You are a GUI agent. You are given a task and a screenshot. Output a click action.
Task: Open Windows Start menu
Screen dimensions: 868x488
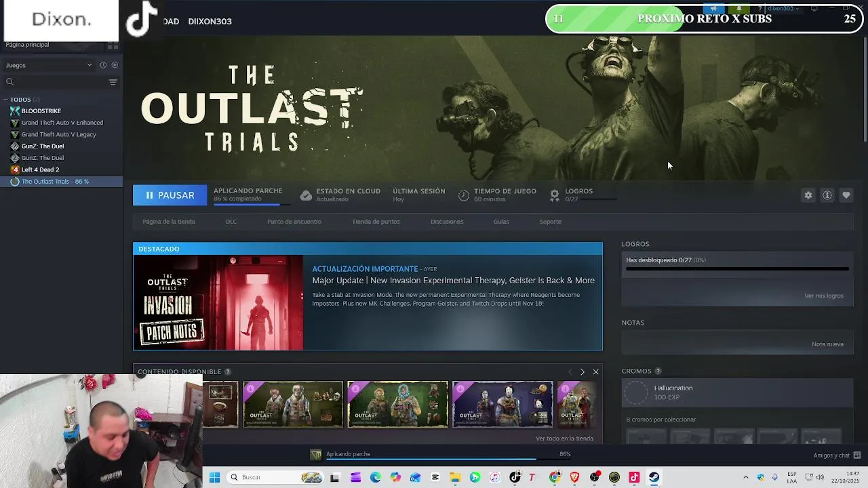pyautogui.click(x=214, y=477)
